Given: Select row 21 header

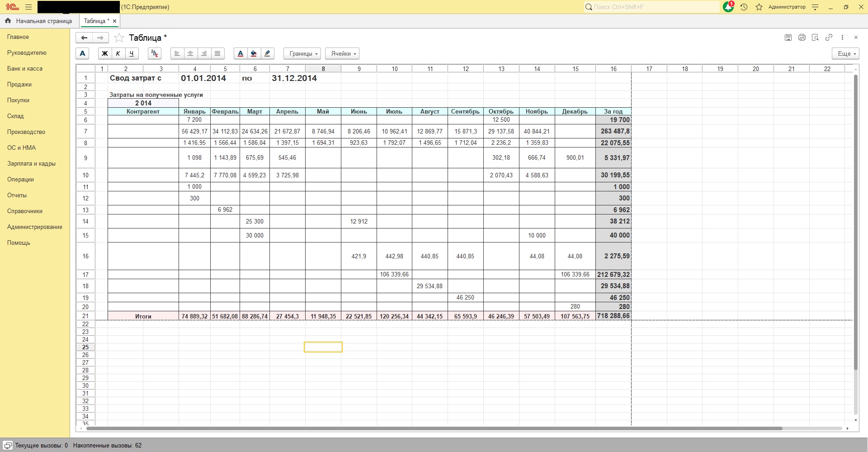Looking at the screenshot, I should pyautogui.click(x=85, y=316).
